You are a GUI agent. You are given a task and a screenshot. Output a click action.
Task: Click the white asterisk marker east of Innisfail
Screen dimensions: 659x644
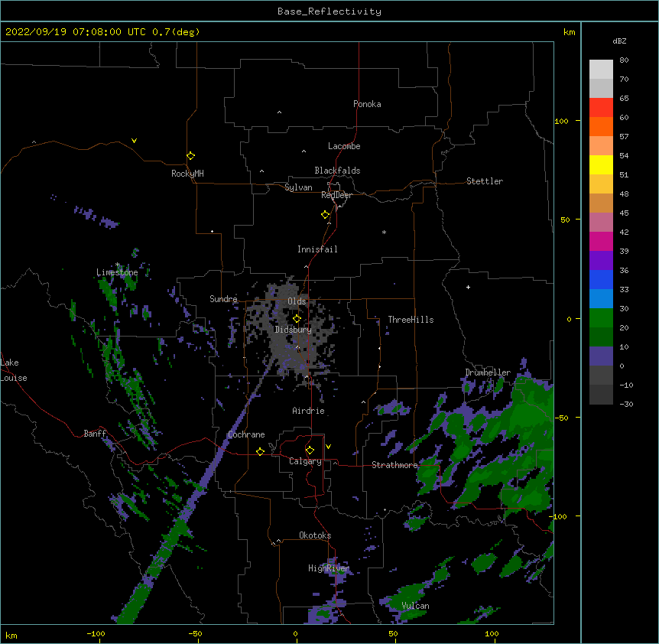coord(384,232)
